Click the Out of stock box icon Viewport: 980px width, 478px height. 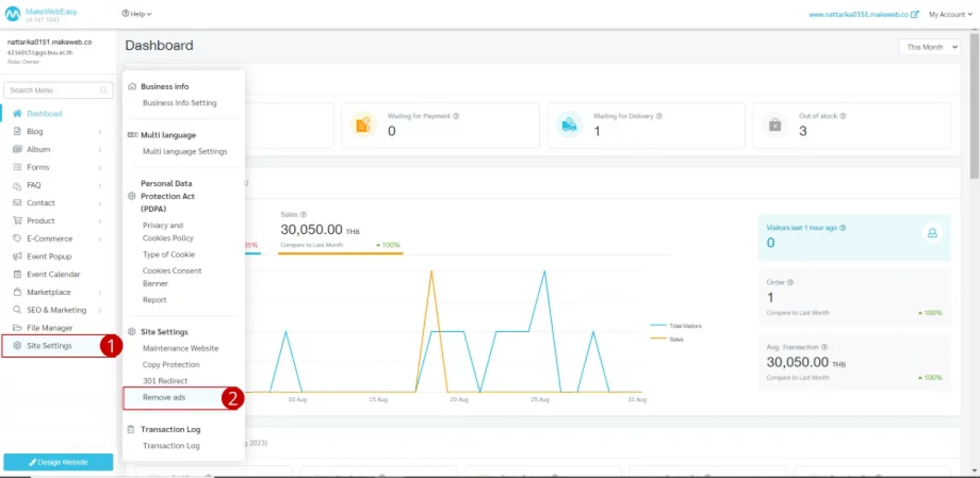pyautogui.click(x=775, y=124)
